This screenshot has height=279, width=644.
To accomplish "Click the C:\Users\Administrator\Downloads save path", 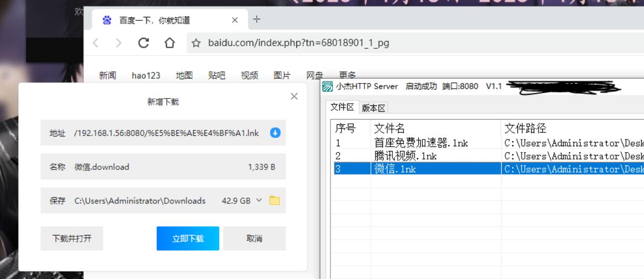I will [140, 200].
